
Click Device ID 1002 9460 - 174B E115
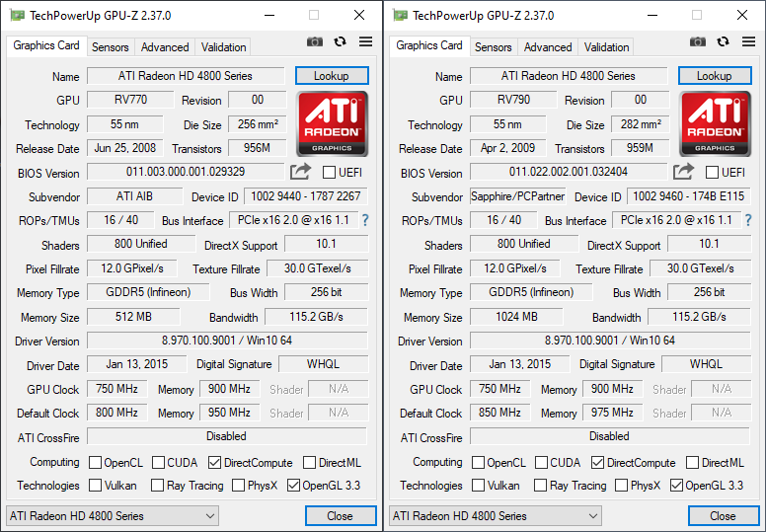[x=689, y=196]
